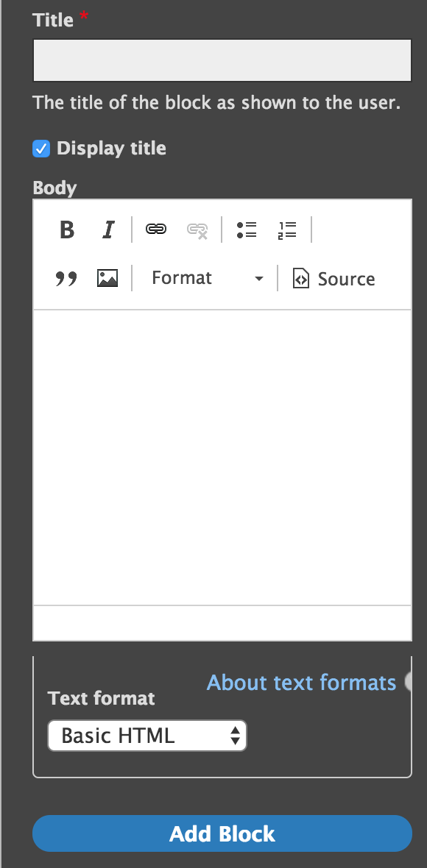Click the small arrow beside Format
427x868 pixels.
[258, 279]
